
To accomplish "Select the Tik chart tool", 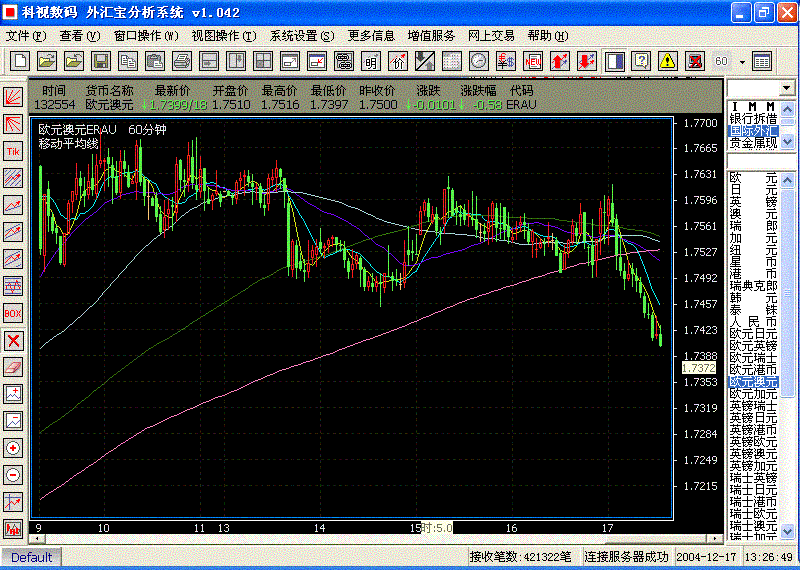I will [13, 152].
